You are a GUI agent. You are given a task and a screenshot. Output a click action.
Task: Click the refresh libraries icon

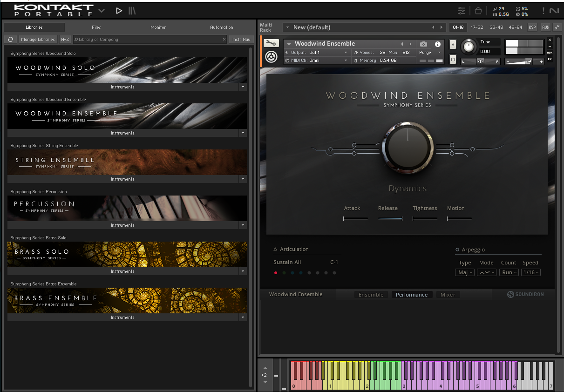pyautogui.click(x=10, y=40)
